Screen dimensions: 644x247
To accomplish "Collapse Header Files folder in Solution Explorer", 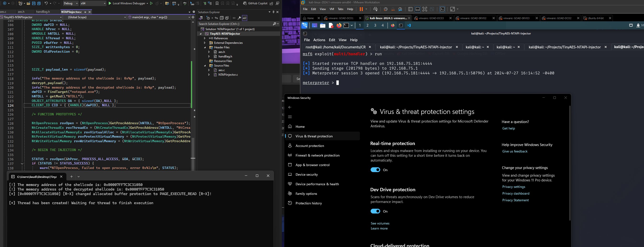I will click(x=205, y=47).
